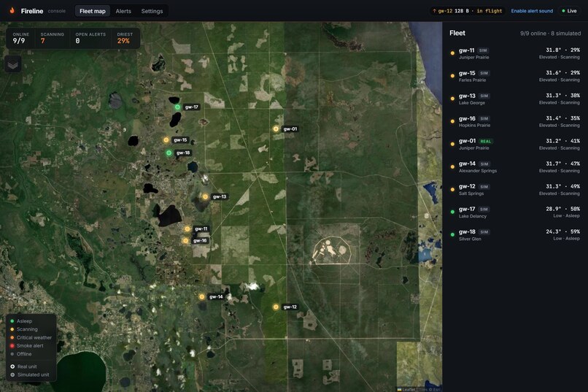Image resolution: width=588 pixels, height=392 pixels.
Task: Click the DRIEST 29% stat
Action: [125, 38]
